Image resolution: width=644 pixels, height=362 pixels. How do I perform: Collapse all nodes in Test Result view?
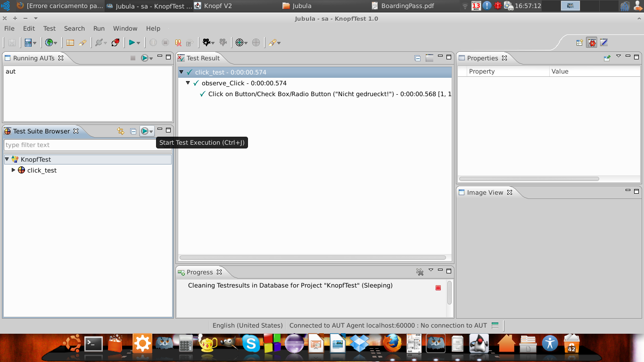point(418,58)
